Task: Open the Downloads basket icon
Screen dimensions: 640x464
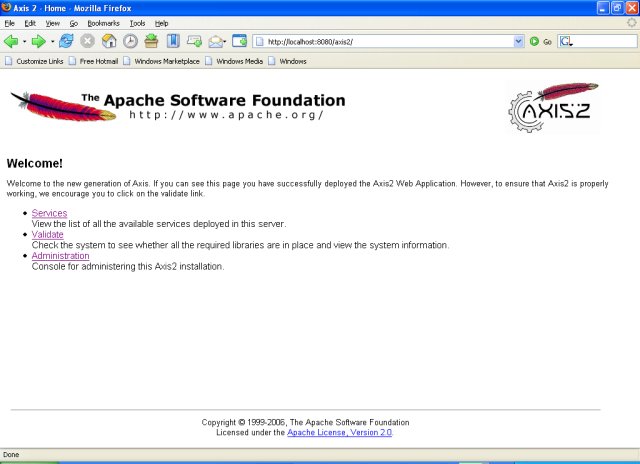Action: 151,41
